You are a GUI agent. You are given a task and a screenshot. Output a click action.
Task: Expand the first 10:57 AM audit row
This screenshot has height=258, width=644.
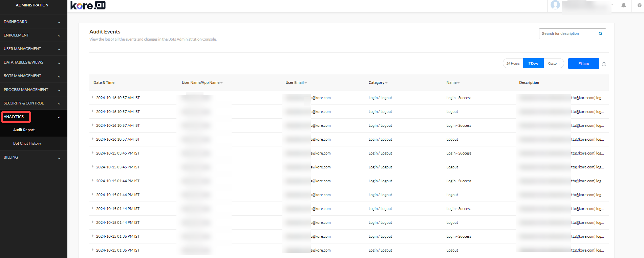pyautogui.click(x=92, y=97)
